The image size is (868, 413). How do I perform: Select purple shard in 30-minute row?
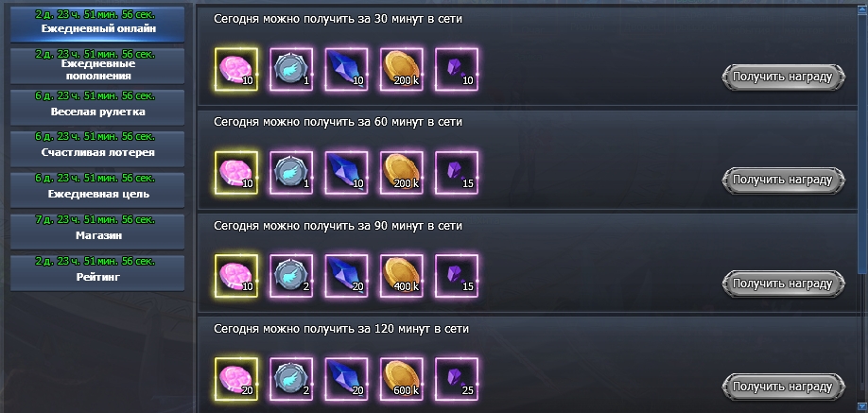(458, 69)
